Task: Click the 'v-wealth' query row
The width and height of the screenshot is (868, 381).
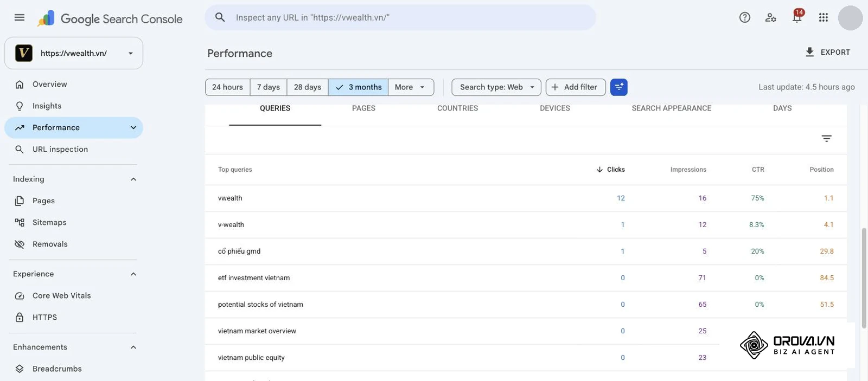Action: pyautogui.click(x=526, y=225)
